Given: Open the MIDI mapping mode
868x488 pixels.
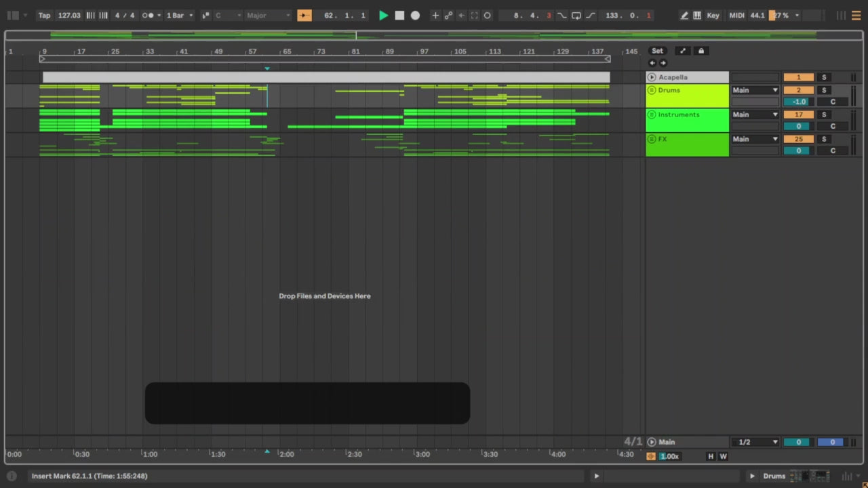Looking at the screenshot, I should pyautogui.click(x=736, y=16).
